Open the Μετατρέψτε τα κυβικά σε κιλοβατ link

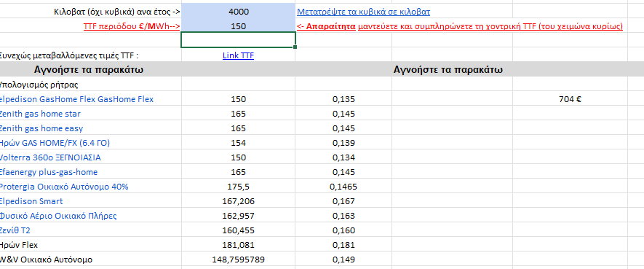[x=364, y=12]
